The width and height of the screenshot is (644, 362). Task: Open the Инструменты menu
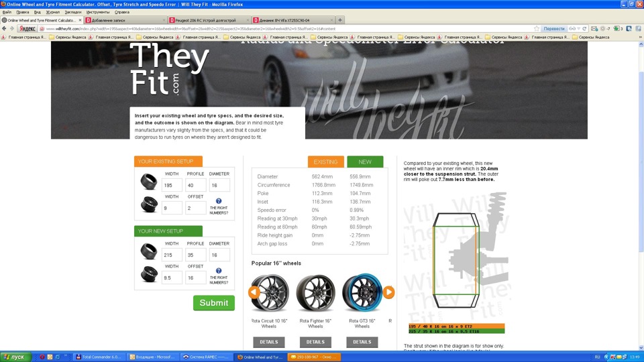point(98,12)
